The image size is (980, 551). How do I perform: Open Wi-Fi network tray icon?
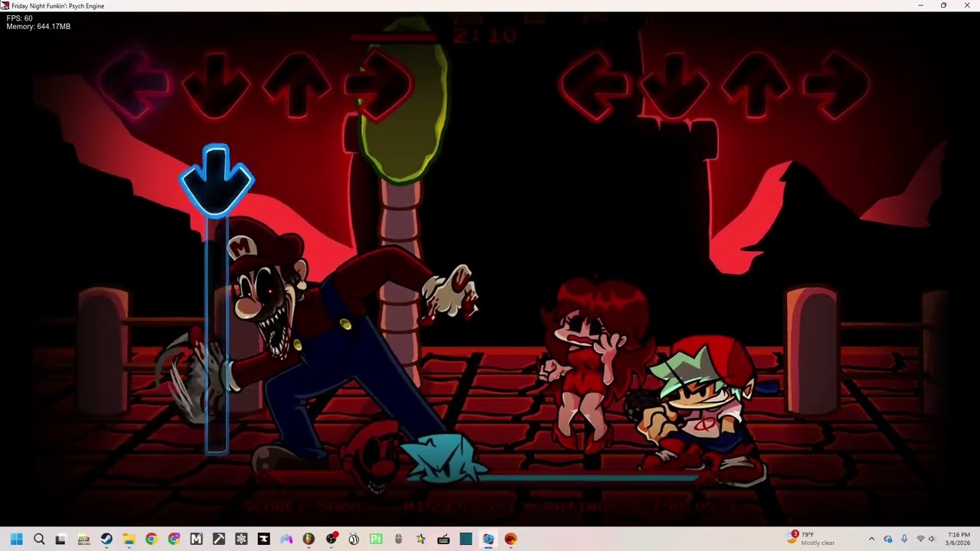(920, 539)
